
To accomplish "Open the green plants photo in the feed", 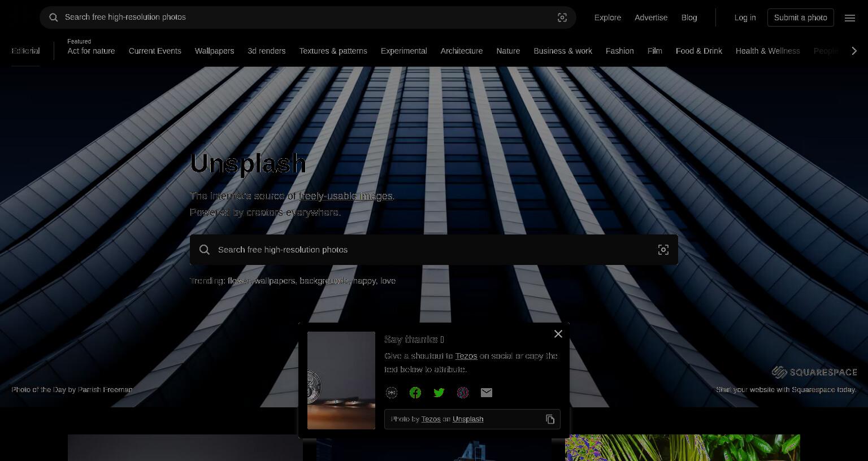I will (683, 447).
